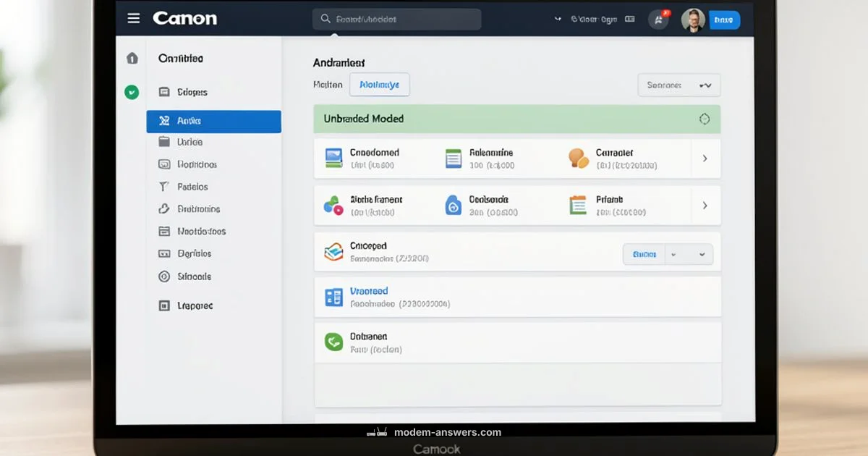
Task: Click the blue monitor icon in the first summary row
Action: [x=333, y=158]
